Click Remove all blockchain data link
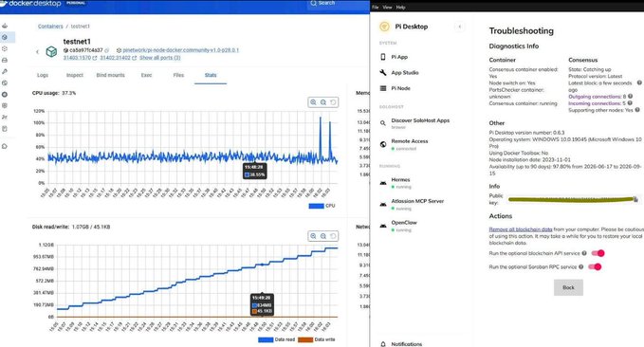Image resolution: width=644 pixels, height=347 pixels. (521, 229)
